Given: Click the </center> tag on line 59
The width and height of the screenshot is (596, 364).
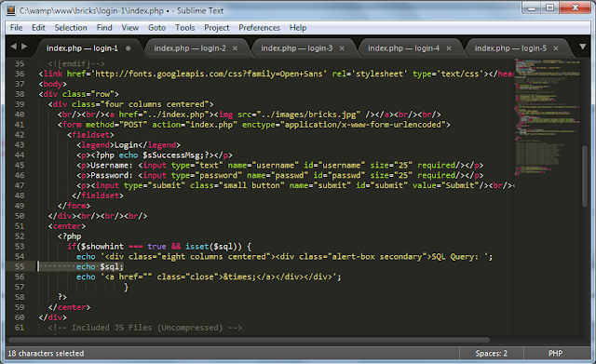Looking at the screenshot, I should [70, 307].
